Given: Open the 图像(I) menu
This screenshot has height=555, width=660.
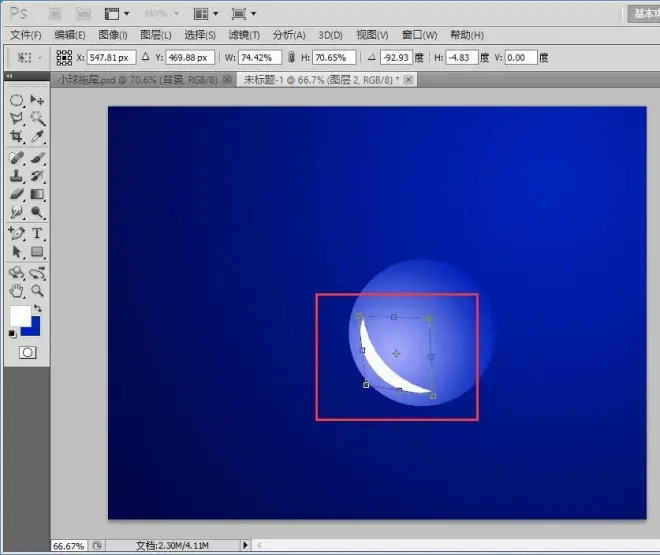Looking at the screenshot, I should (113, 35).
